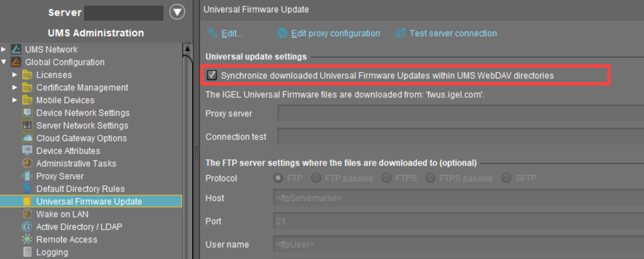644x259 pixels.
Task: Select the SFTP protocol radio button
Action: pos(506,178)
